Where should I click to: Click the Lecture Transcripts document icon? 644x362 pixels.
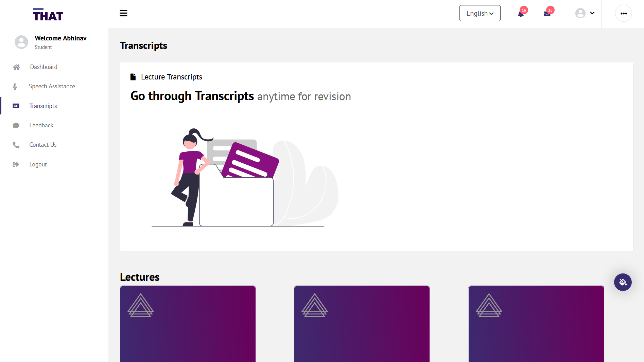[x=133, y=77]
